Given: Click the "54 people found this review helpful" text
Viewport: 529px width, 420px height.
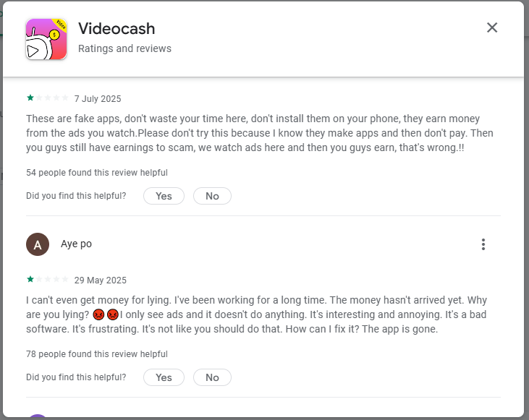Looking at the screenshot, I should 97,173.
